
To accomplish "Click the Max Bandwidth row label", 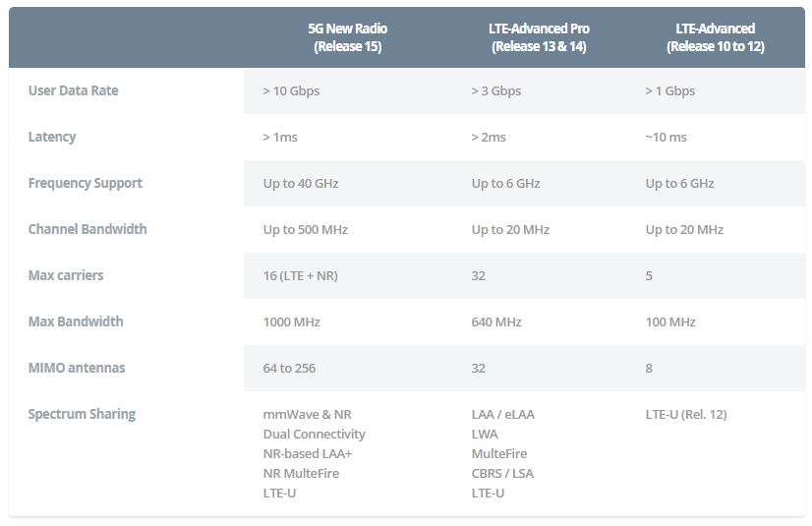I will [76, 321].
